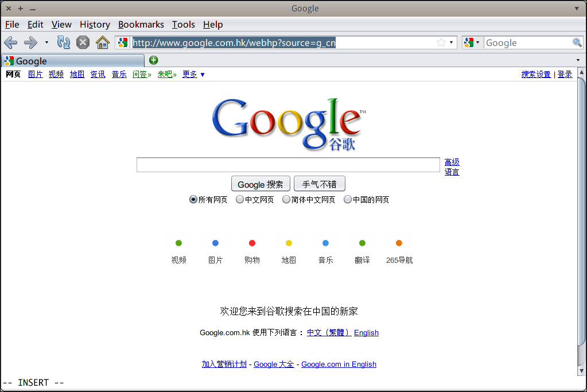Click the blue dot icon above 音乐
The height and width of the screenshot is (392, 587).
(325, 243)
